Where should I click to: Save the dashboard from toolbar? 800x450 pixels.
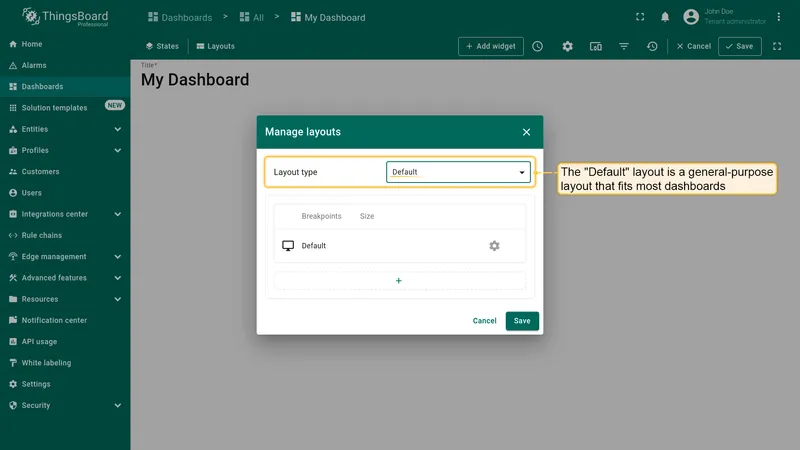click(740, 46)
